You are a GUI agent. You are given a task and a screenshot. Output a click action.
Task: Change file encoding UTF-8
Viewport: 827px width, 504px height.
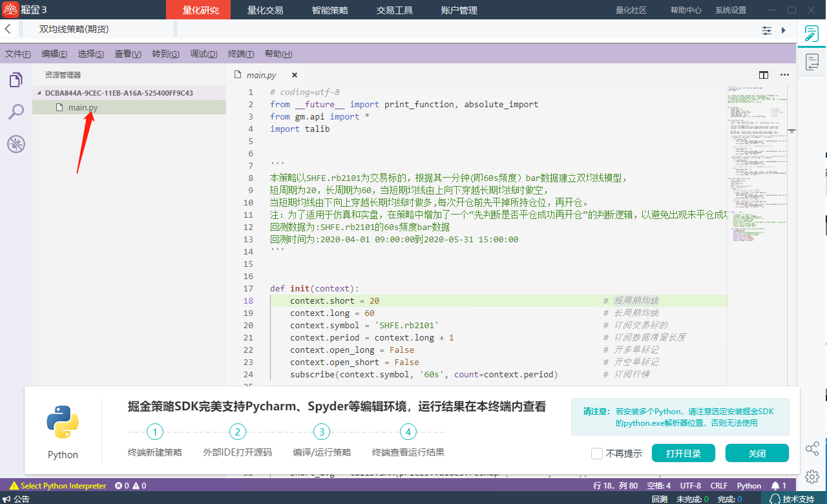click(690, 485)
